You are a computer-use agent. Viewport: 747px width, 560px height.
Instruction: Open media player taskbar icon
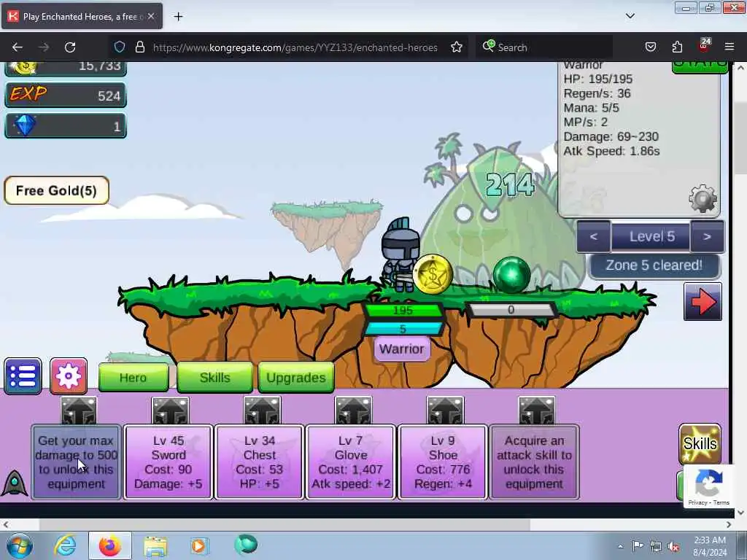point(199,545)
